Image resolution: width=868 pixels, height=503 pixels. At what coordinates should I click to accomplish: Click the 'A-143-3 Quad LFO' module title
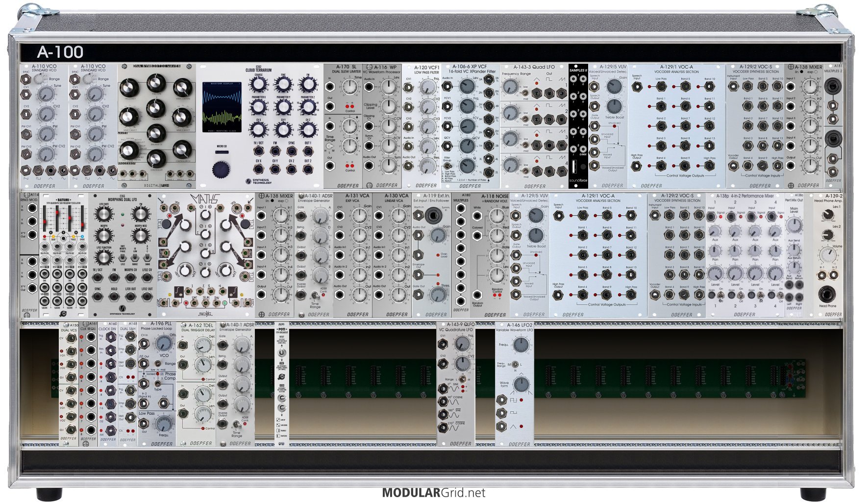point(534,67)
